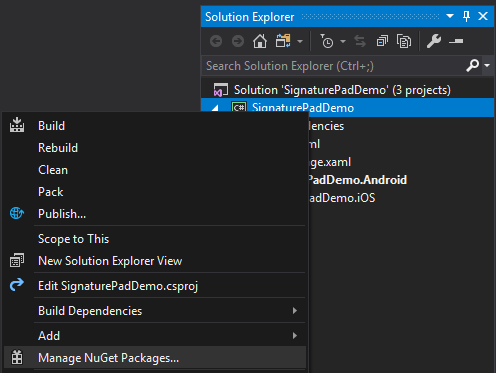Image resolution: width=496 pixels, height=373 pixels.
Task: Select the SignaturePadDemo.Android project
Action: (357, 180)
